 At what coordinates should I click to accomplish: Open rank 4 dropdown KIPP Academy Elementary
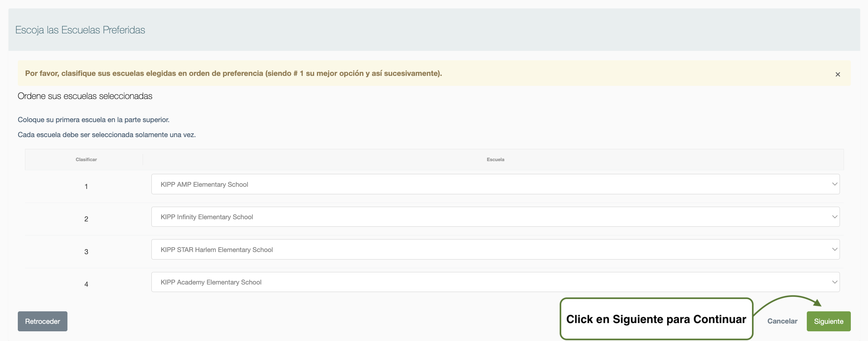pos(495,282)
